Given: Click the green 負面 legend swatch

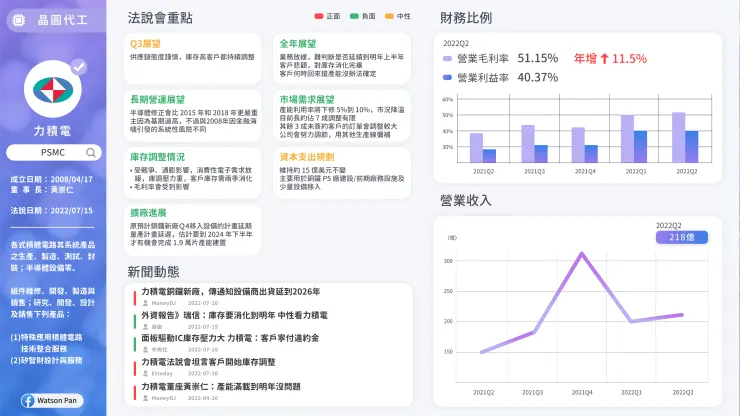Looking at the screenshot, I should coord(354,16).
